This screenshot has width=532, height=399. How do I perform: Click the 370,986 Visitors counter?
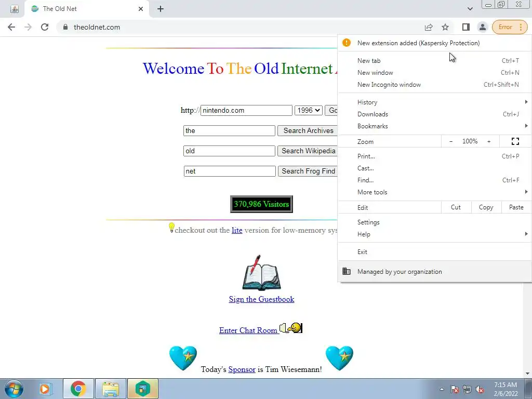tap(262, 204)
